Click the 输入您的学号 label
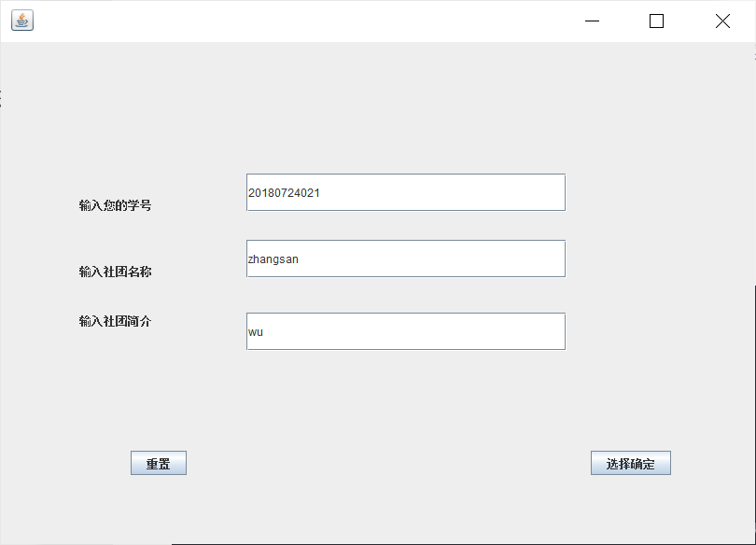The image size is (756, 545). tap(114, 205)
